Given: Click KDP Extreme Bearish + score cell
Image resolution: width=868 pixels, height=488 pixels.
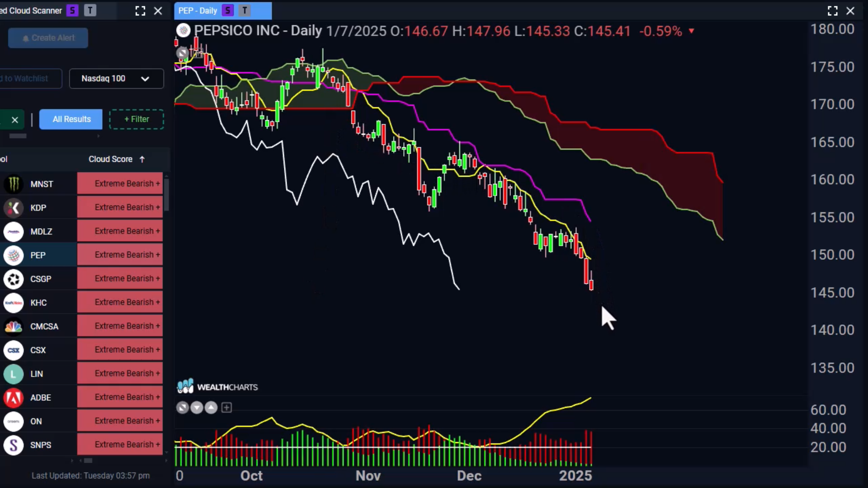Looking at the screenshot, I should [120, 207].
